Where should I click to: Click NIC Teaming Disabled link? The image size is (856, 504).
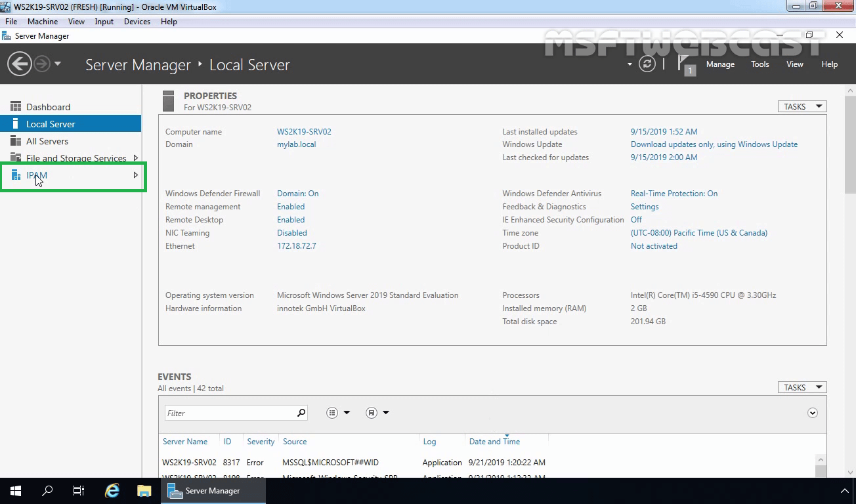tap(292, 233)
